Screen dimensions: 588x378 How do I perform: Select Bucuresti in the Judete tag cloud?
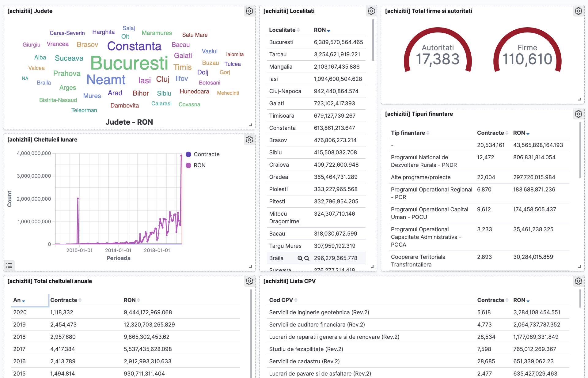tap(129, 63)
